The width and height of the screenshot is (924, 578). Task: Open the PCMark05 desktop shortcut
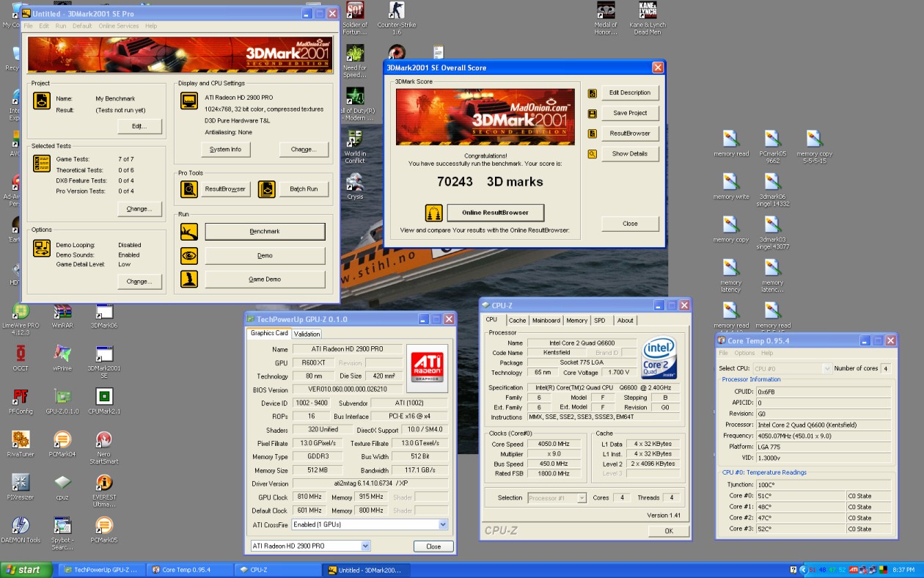point(104,530)
